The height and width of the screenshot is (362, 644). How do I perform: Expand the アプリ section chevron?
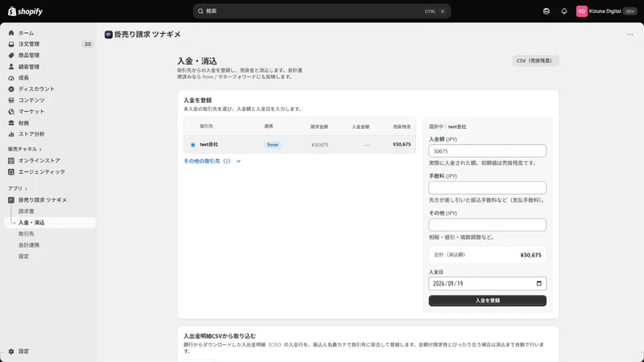[x=26, y=188]
